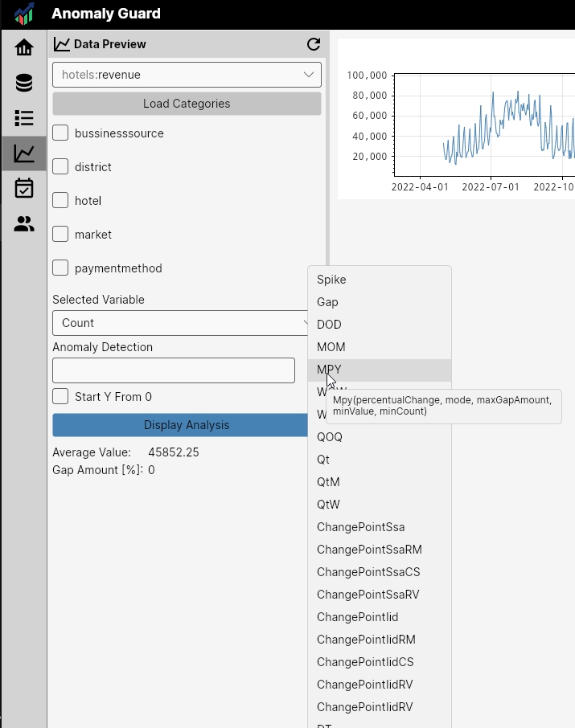Click the refresh icon in Data Preview

(x=314, y=44)
